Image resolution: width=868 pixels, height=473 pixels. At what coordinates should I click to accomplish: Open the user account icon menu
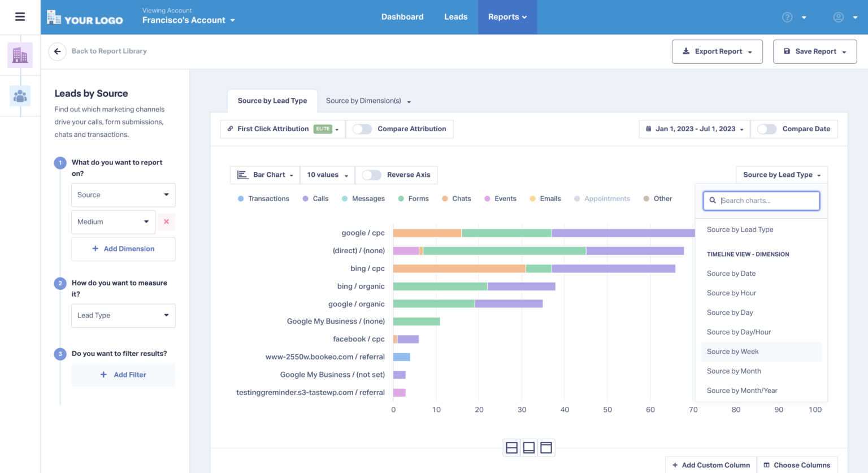[838, 17]
